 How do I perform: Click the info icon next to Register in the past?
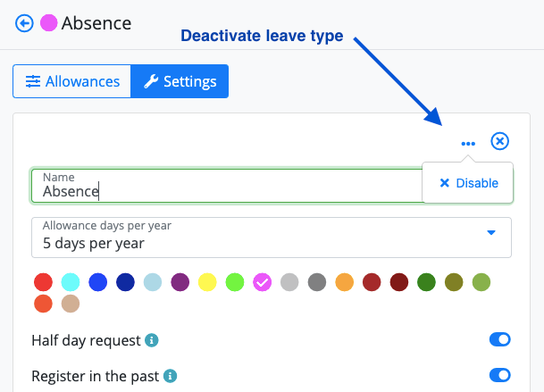[x=170, y=376]
